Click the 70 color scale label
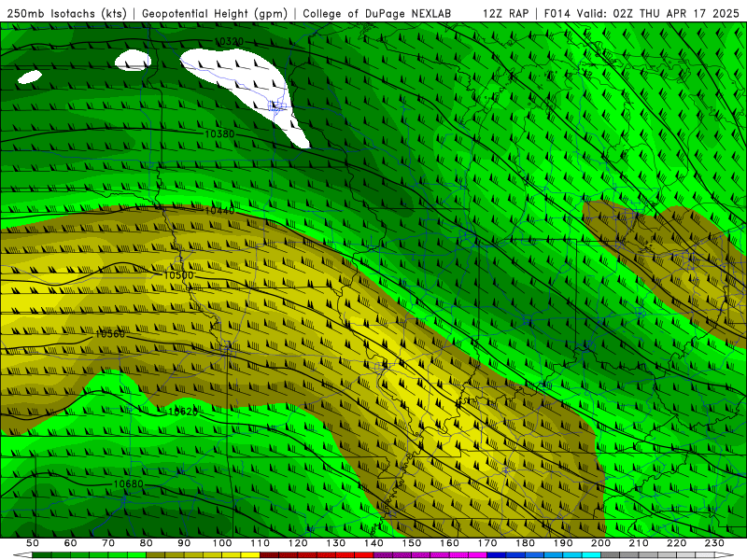 click(108, 543)
